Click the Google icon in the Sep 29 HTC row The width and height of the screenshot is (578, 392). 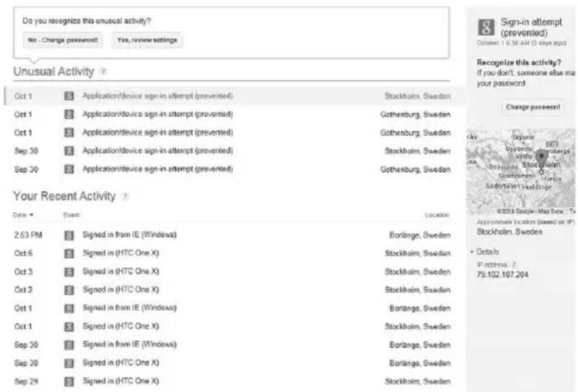point(69,381)
